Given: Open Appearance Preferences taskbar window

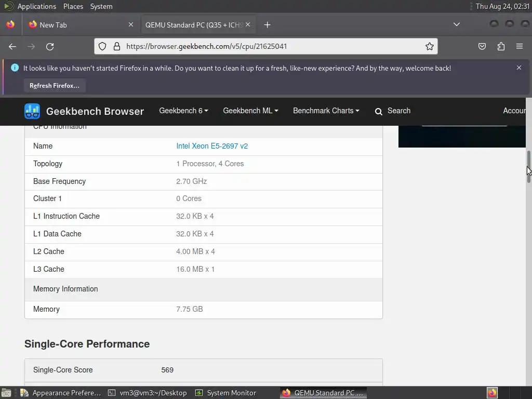Looking at the screenshot, I should [x=61, y=393].
